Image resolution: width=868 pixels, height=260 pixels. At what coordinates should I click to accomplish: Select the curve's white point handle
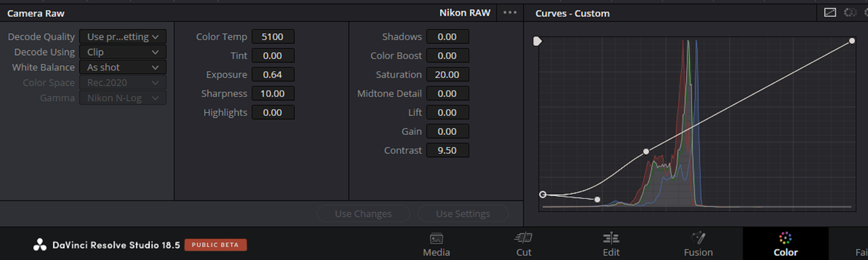852,41
